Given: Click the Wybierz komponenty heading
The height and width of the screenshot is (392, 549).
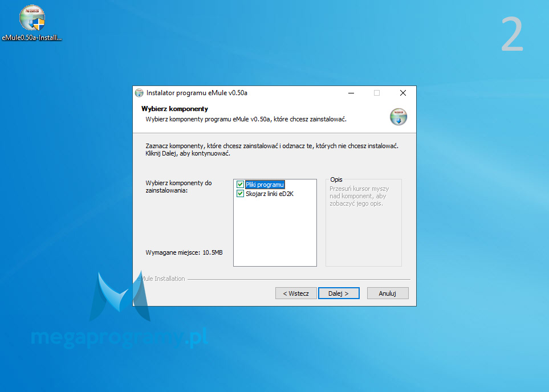Looking at the screenshot, I should click(174, 109).
